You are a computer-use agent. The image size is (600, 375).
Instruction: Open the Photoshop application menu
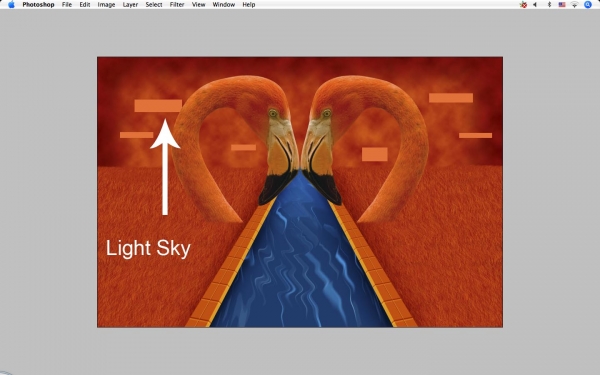pos(38,5)
